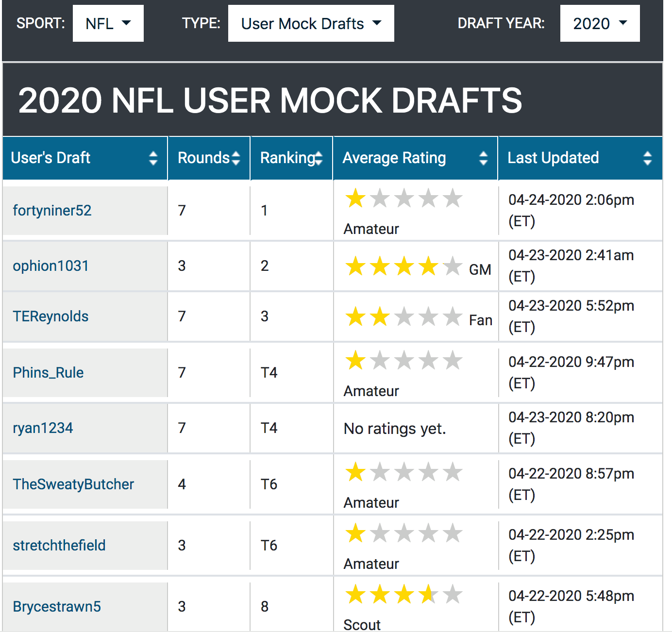This screenshot has width=672, height=632.
Task: Sort the table by User's Draft arrows
Action: click(x=153, y=158)
